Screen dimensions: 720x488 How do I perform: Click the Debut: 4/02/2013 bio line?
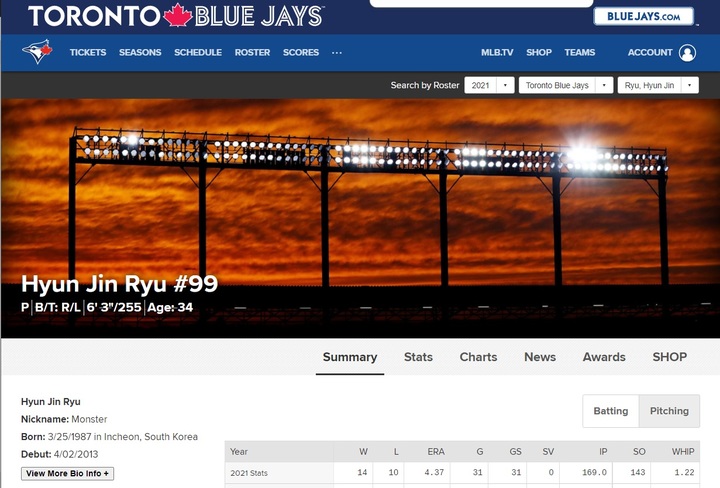(x=60, y=454)
